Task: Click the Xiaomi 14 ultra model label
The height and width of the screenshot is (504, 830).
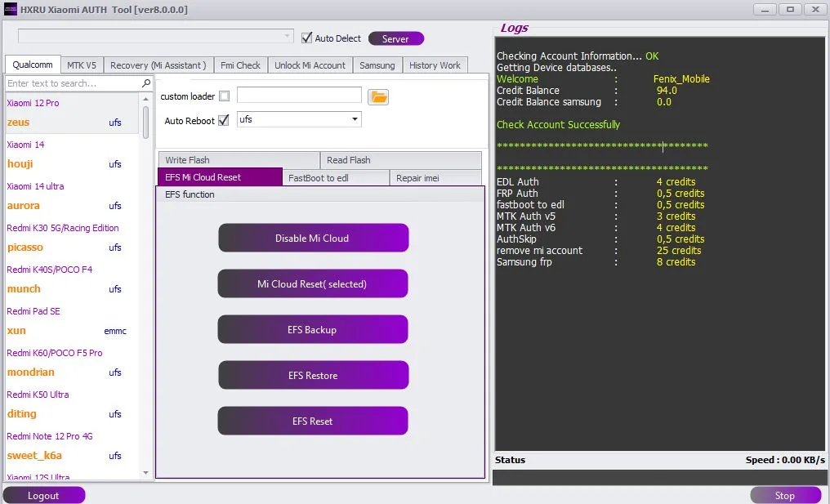Action: coord(35,186)
